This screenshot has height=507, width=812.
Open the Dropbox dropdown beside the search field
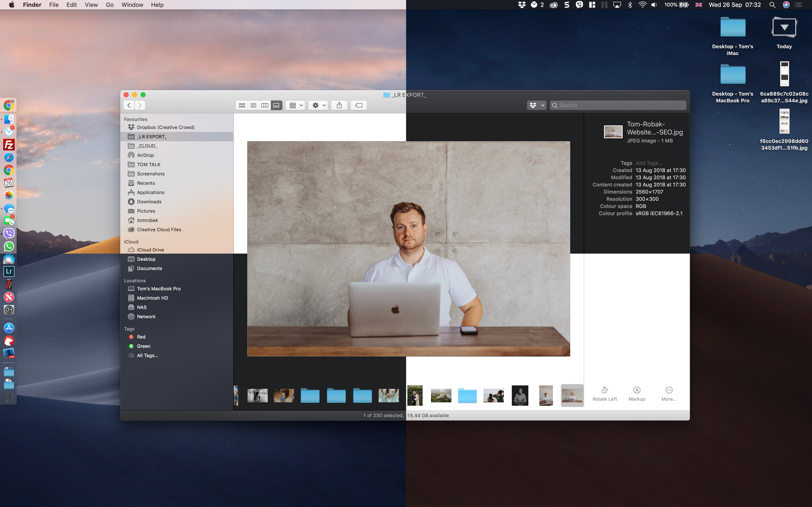pos(536,105)
